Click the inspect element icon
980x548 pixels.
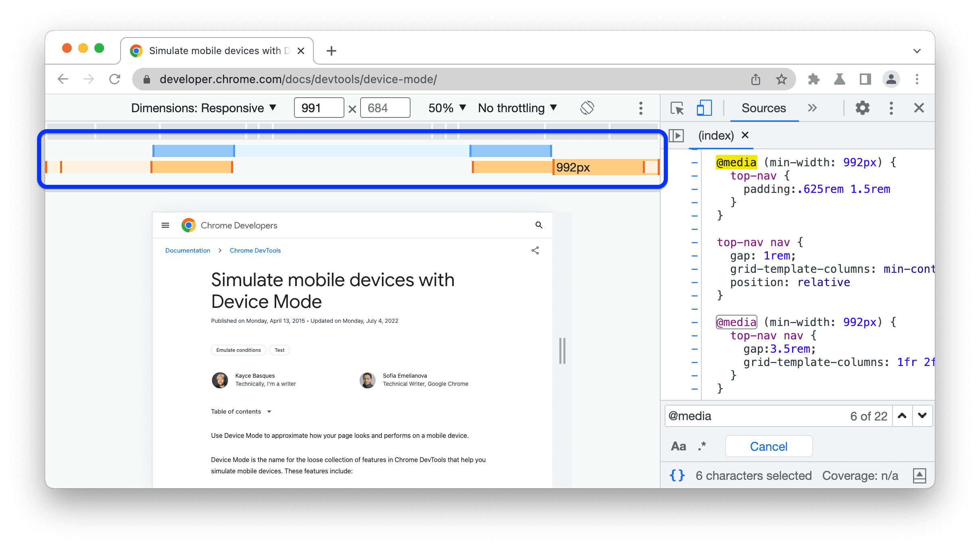click(677, 108)
